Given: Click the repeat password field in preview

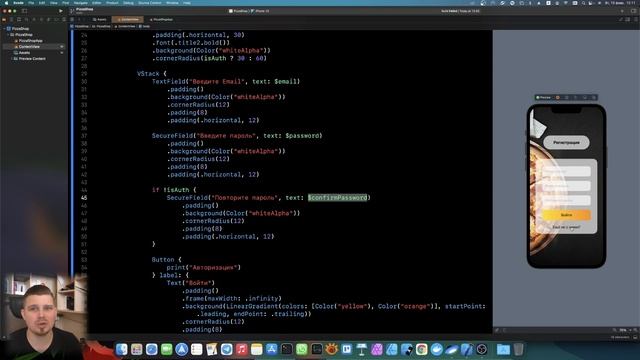Looking at the screenshot, I should [x=566, y=200].
